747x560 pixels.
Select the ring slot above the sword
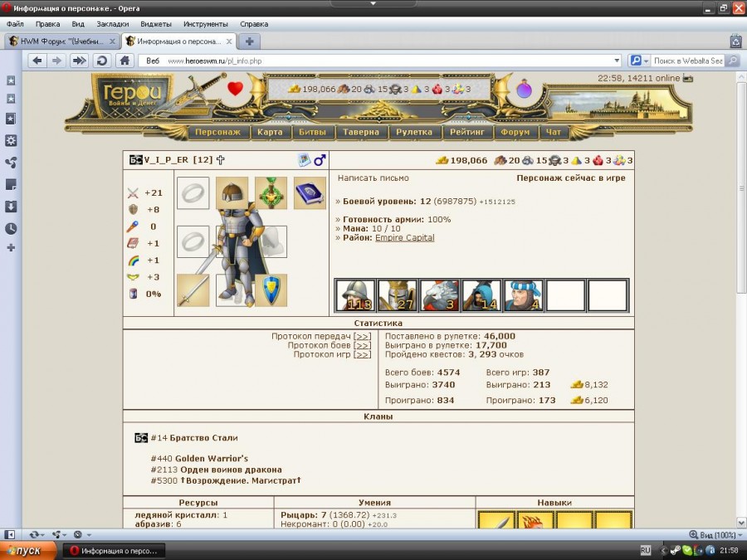click(193, 241)
